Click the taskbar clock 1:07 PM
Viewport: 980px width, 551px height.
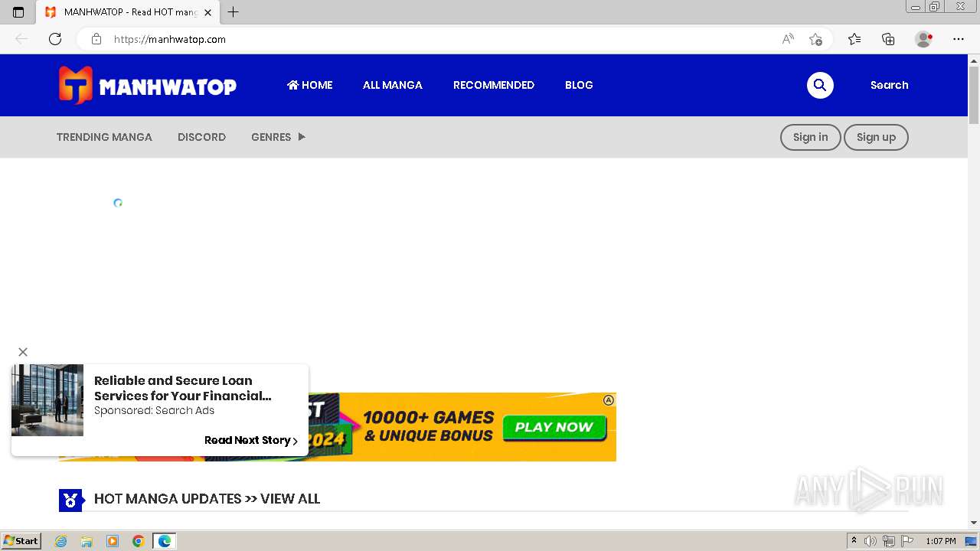tap(941, 541)
